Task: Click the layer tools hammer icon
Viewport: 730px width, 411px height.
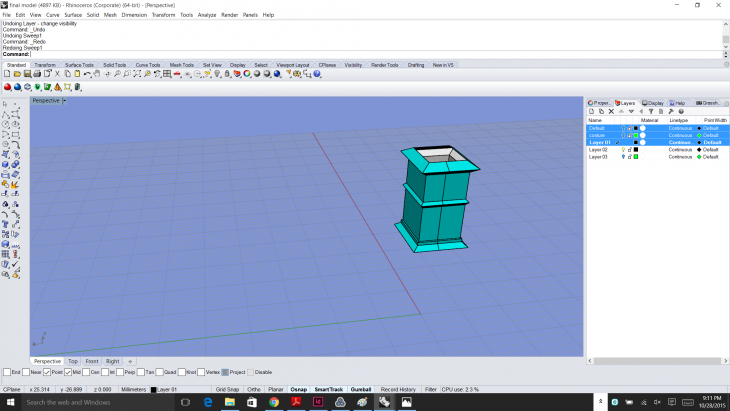Action: (x=671, y=111)
